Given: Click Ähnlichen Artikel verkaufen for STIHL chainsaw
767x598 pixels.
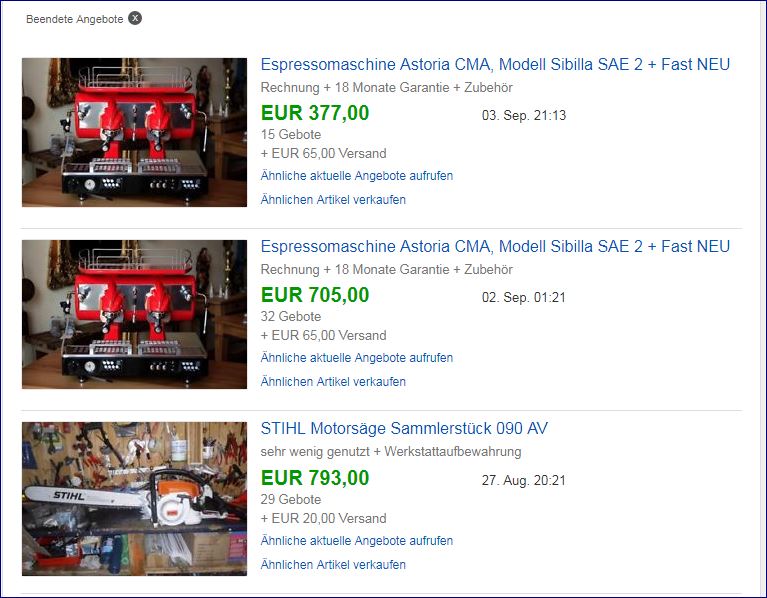Looking at the screenshot, I should (333, 564).
